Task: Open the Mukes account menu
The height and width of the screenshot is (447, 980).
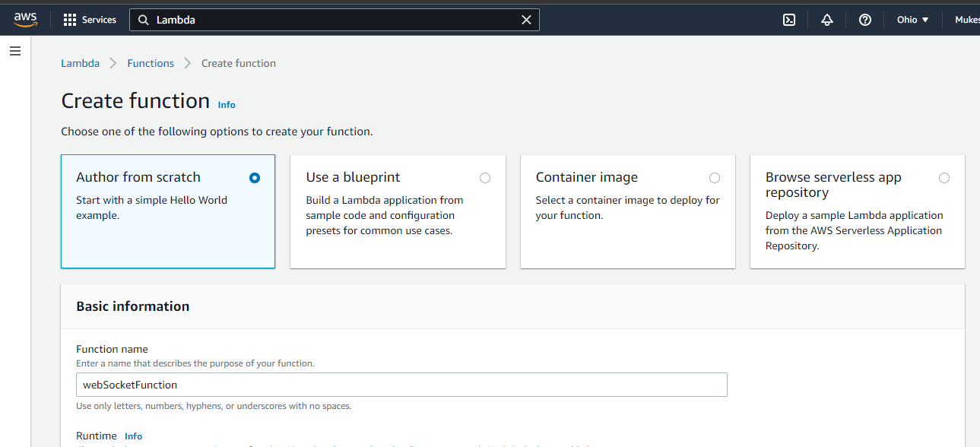Action: coord(967,19)
